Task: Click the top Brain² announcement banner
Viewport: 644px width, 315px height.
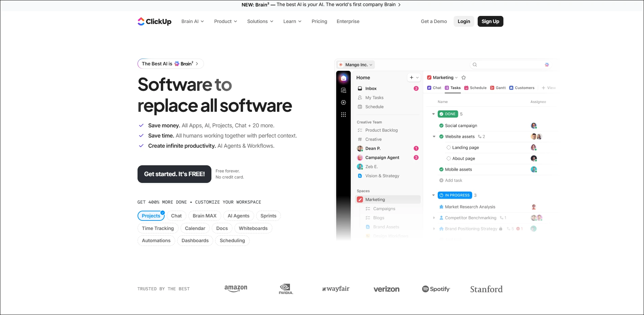Action: click(x=321, y=5)
